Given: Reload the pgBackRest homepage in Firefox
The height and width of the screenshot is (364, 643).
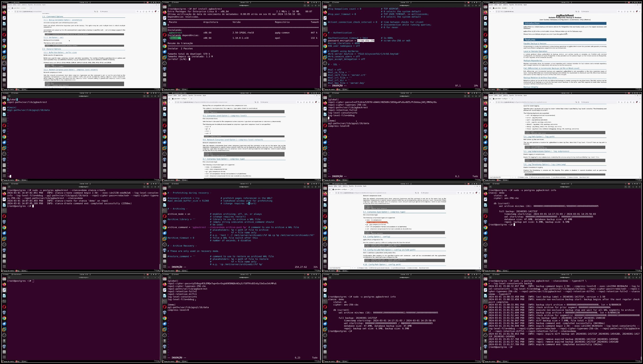Looking at the screenshot, I should click(x=625, y=11).
